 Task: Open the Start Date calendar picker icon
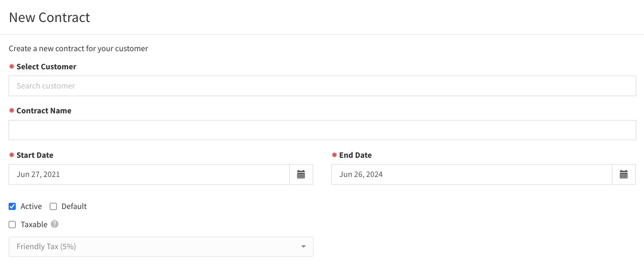point(301,175)
